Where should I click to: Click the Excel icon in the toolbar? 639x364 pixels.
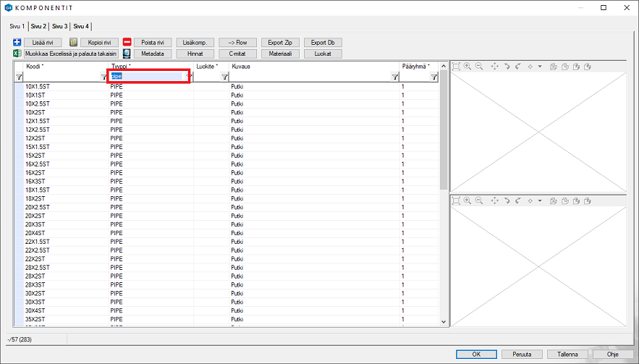(17, 54)
